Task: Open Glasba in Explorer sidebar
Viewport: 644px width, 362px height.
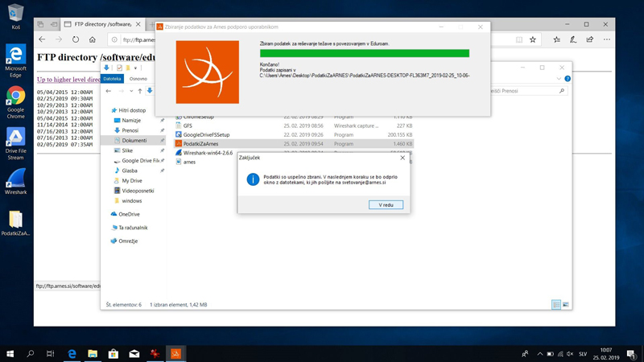Action: tap(130, 171)
